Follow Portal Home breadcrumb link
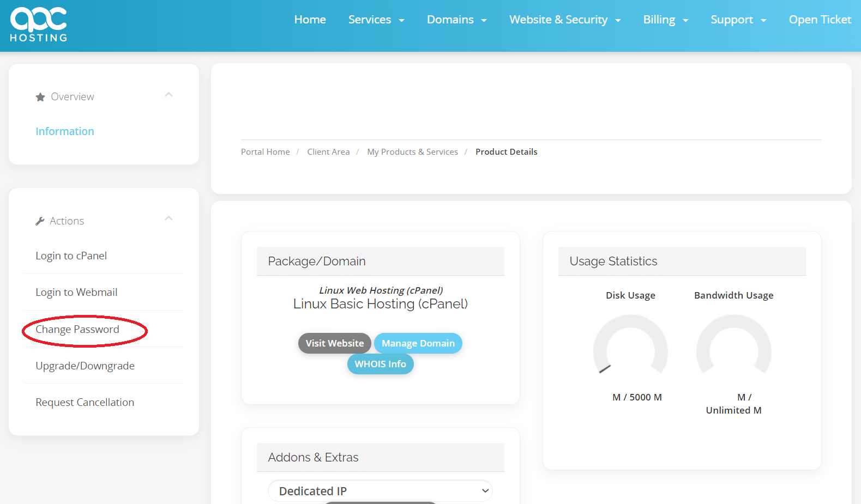The image size is (861, 504). point(266,152)
